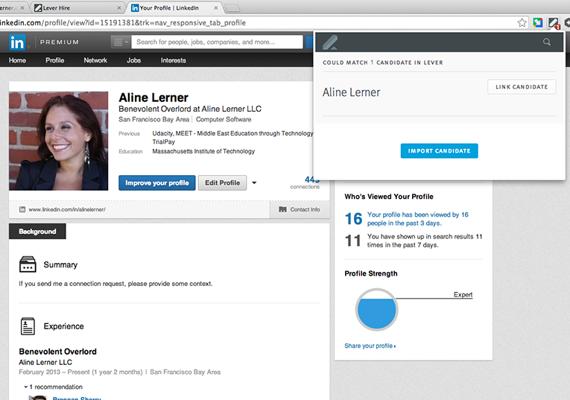
Task: Close the Your Profile LinkedIn tab
Action: coord(216,8)
